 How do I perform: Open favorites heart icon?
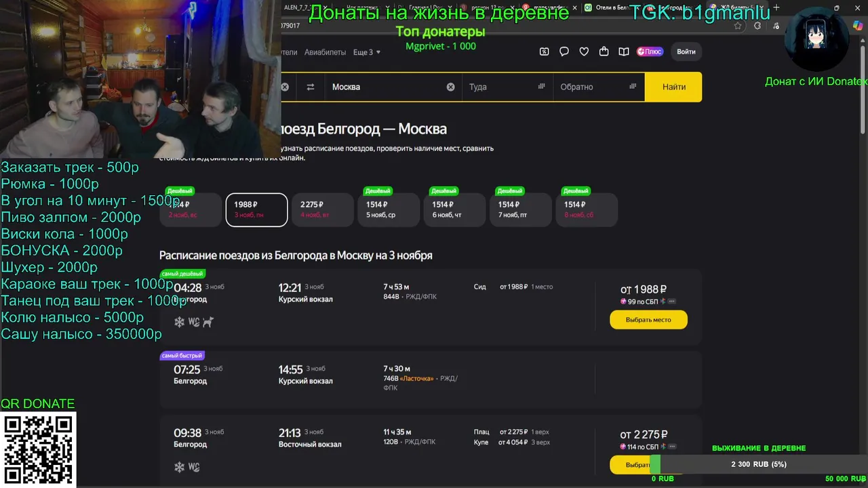click(584, 52)
